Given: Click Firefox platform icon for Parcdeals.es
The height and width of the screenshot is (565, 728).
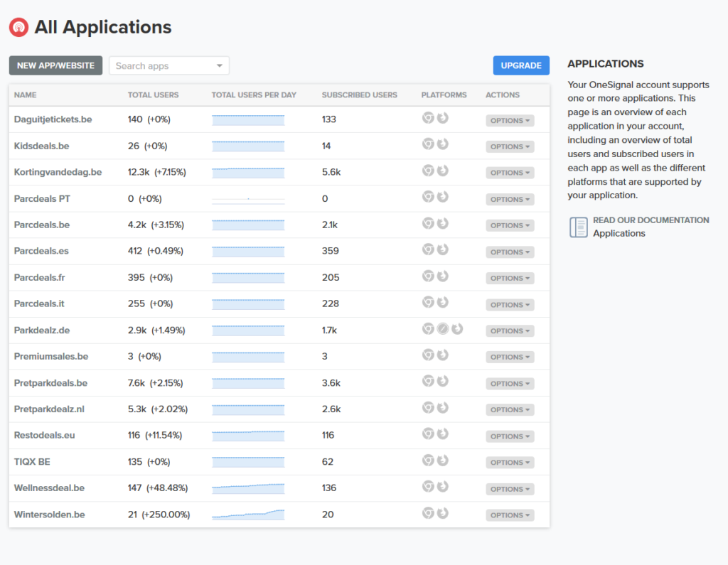Looking at the screenshot, I should (x=442, y=249).
